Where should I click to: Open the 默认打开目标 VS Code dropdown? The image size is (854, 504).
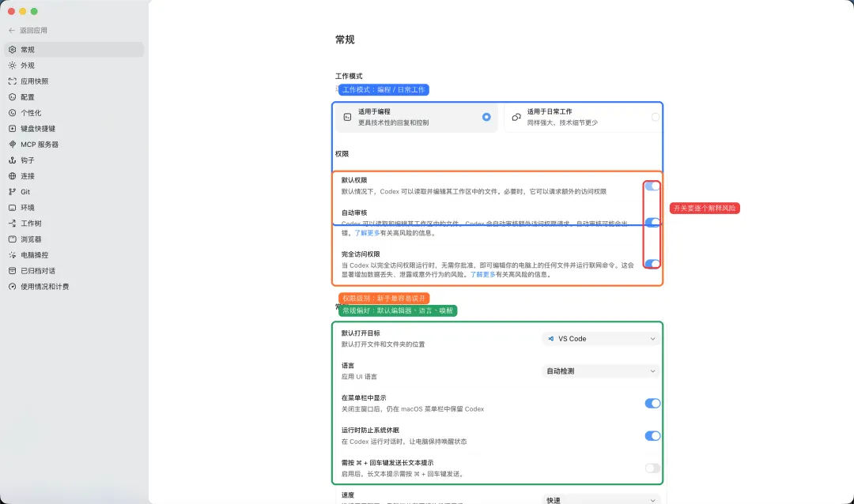tap(601, 339)
